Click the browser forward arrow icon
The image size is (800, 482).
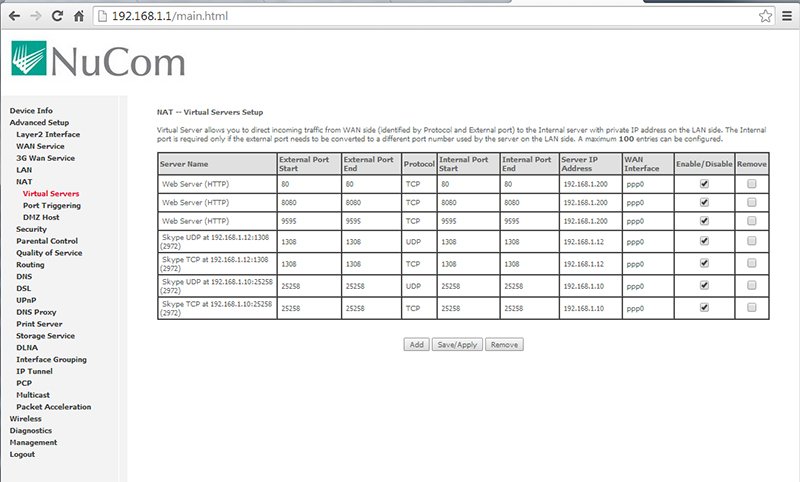click(35, 16)
